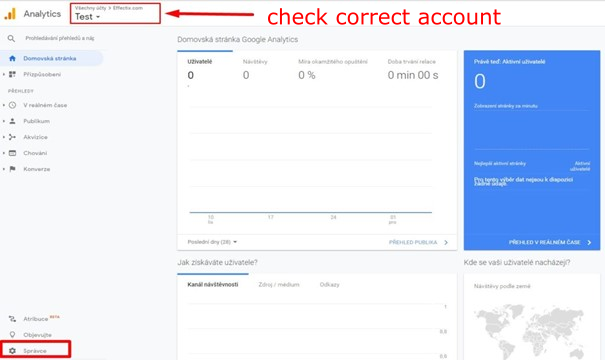Click the Publikum person icon
This screenshot has height=360, width=605.
tap(12, 121)
